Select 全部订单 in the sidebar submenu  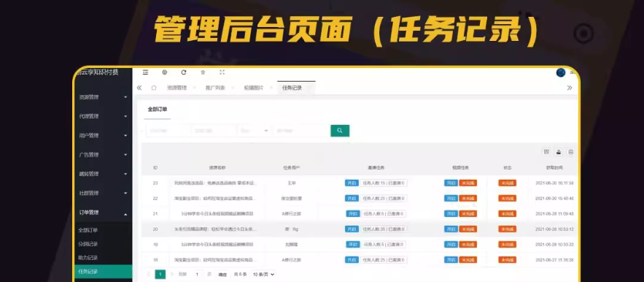(x=88, y=230)
